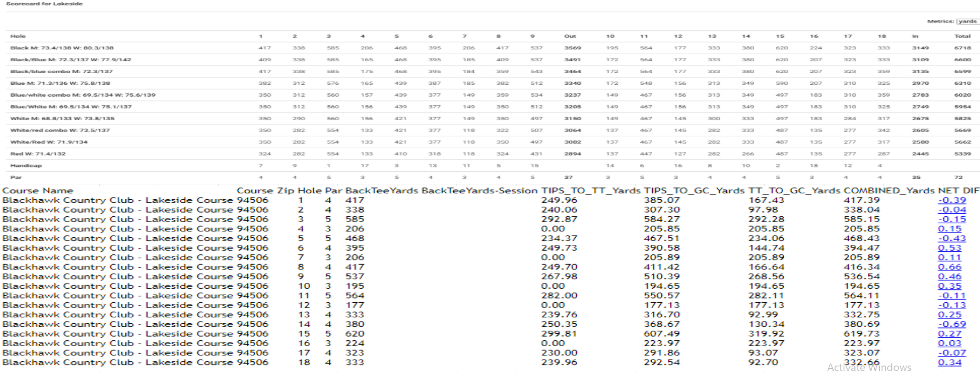
Task: Open the 0.27 NET DIF link
Action: tap(949, 334)
